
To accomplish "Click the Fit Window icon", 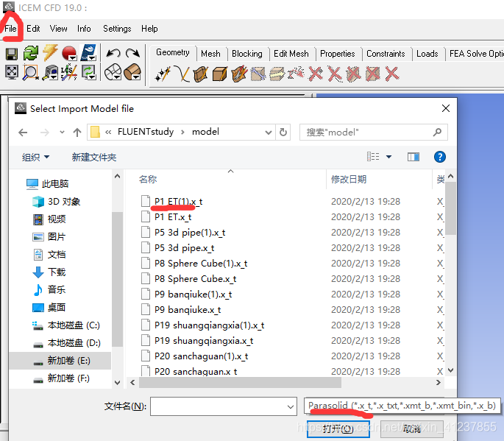I will [12, 72].
